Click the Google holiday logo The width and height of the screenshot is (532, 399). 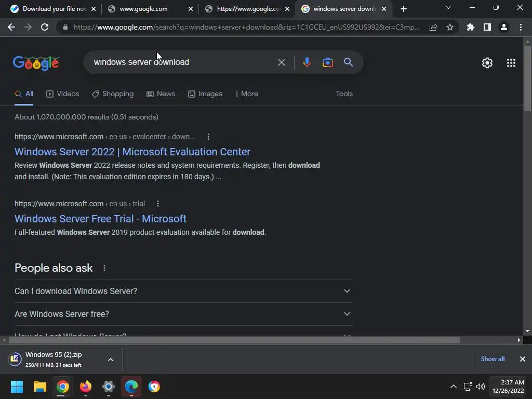(36, 63)
